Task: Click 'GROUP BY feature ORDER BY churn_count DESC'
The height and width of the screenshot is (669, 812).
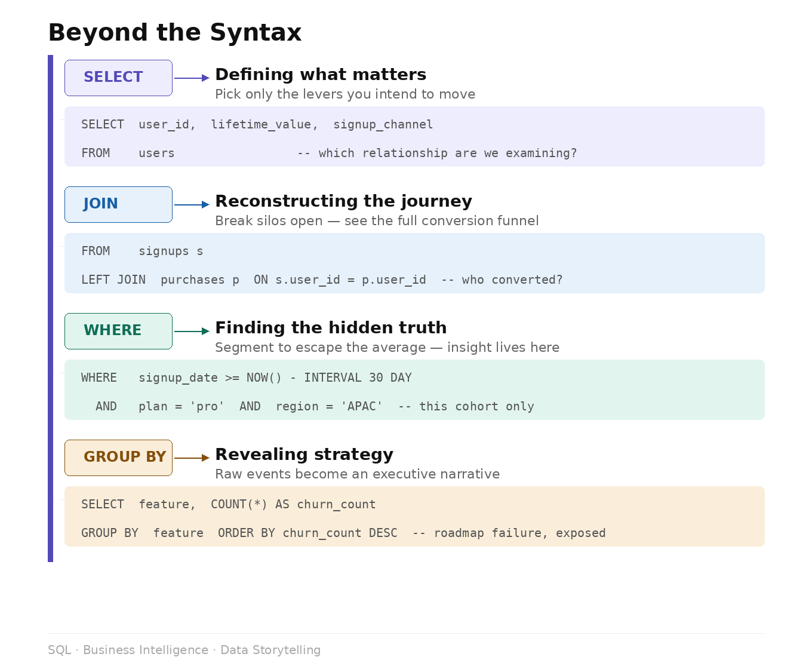Action: [x=239, y=533]
